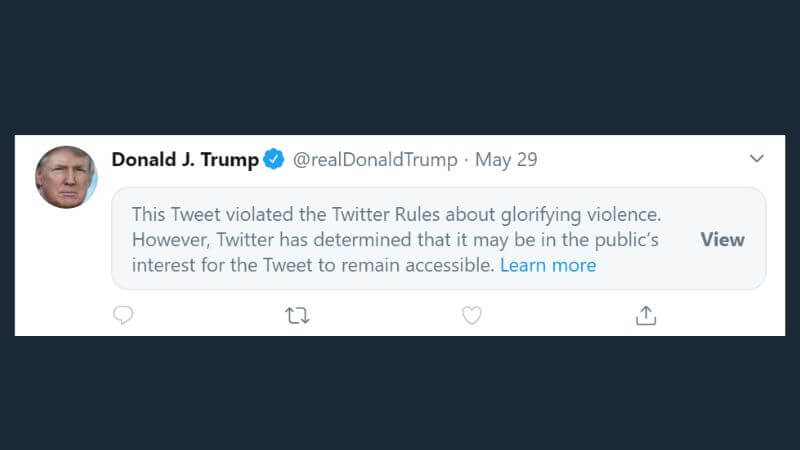Click the May 29 tweet timestamp
The height and width of the screenshot is (450, 800).
(506, 160)
